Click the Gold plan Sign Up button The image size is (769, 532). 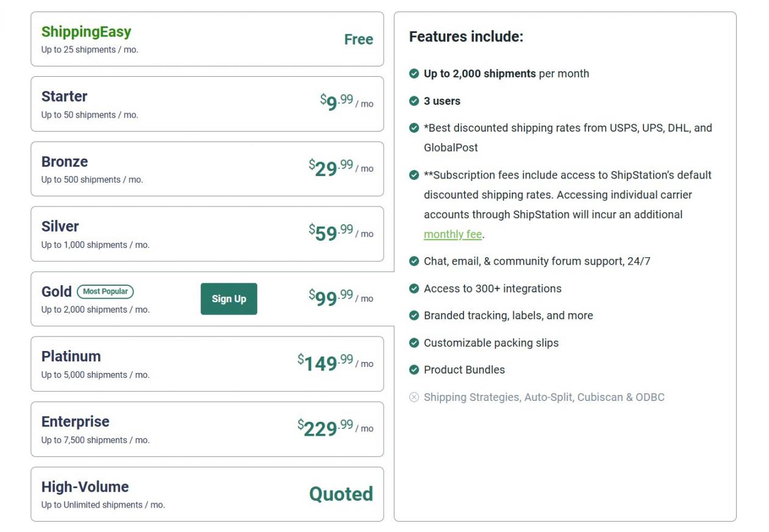coord(229,299)
